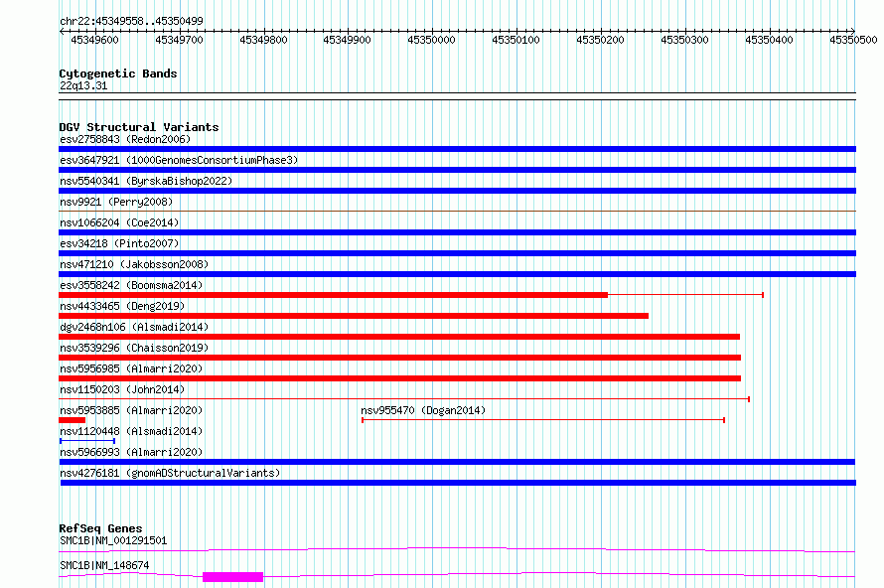Click ruler tick labeled 45350100

pyautogui.click(x=516, y=40)
